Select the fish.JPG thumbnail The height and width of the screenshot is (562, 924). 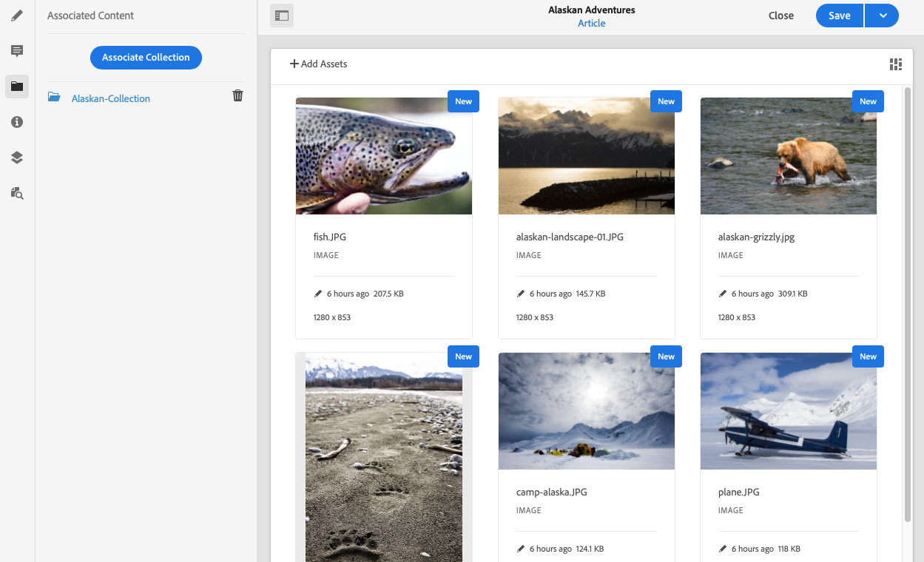click(384, 156)
